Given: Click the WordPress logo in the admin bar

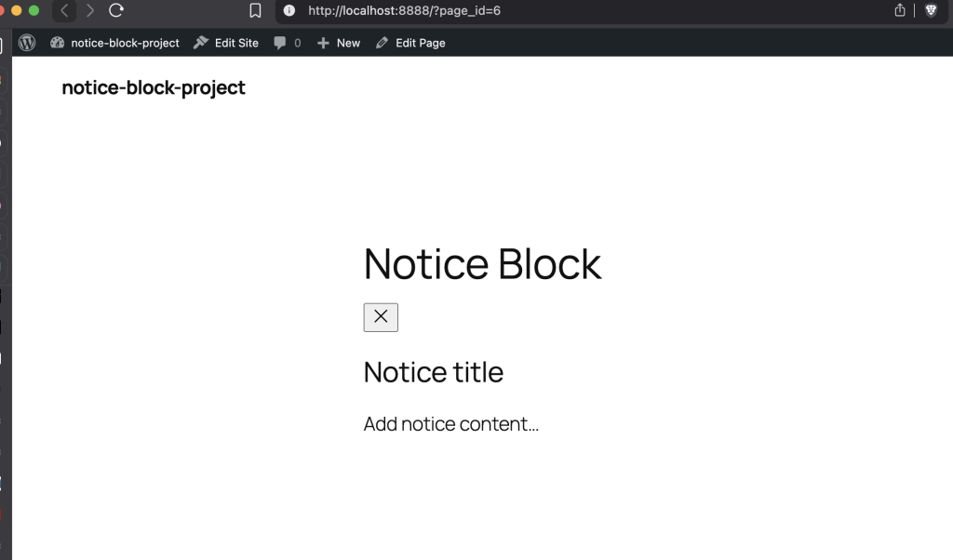Looking at the screenshot, I should tap(26, 43).
